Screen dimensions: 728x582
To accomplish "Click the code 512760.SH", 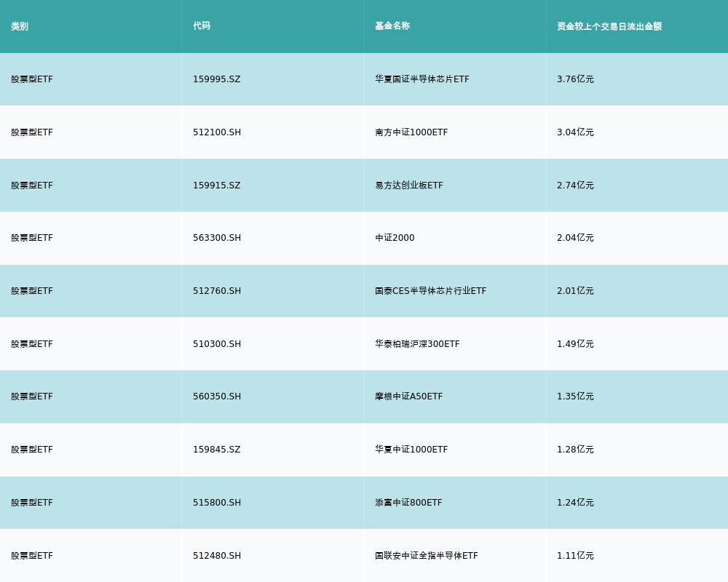I will [x=217, y=291].
